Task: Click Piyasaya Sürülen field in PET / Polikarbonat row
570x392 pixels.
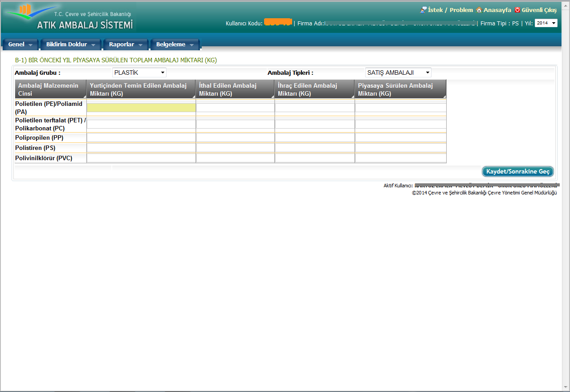Action: [x=401, y=124]
